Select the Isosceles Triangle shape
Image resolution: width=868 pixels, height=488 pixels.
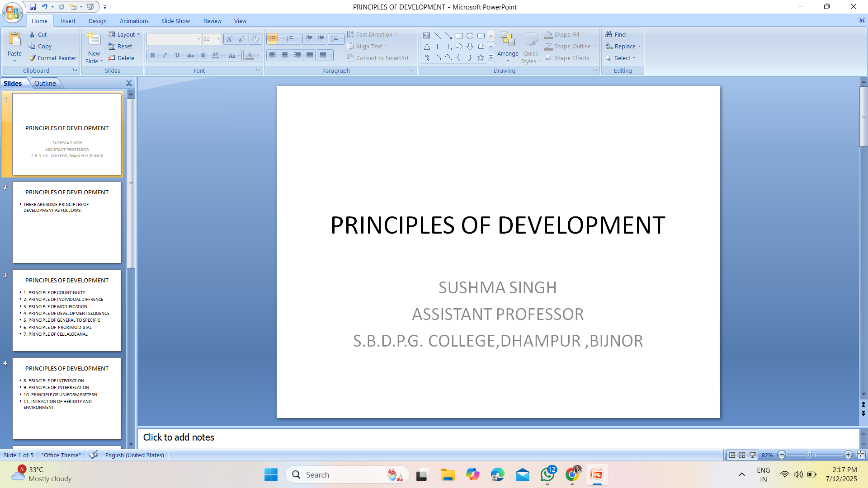(x=426, y=47)
